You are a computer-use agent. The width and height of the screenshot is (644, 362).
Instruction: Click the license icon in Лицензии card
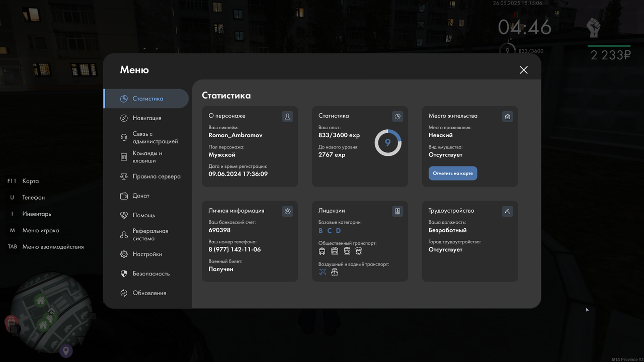point(397,211)
